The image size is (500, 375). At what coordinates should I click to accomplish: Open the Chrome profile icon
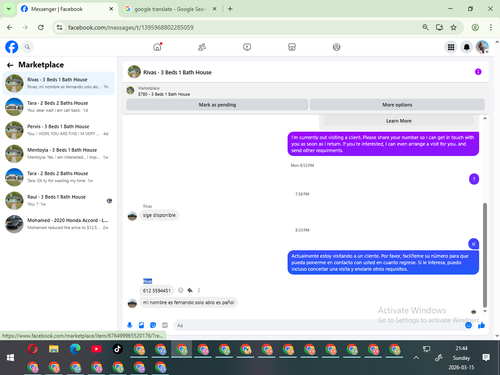[475, 27]
